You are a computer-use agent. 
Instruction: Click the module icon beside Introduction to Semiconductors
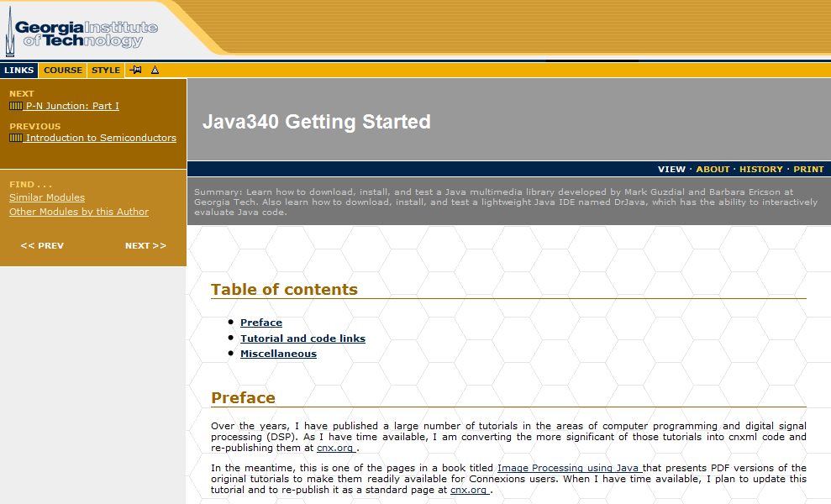15,138
